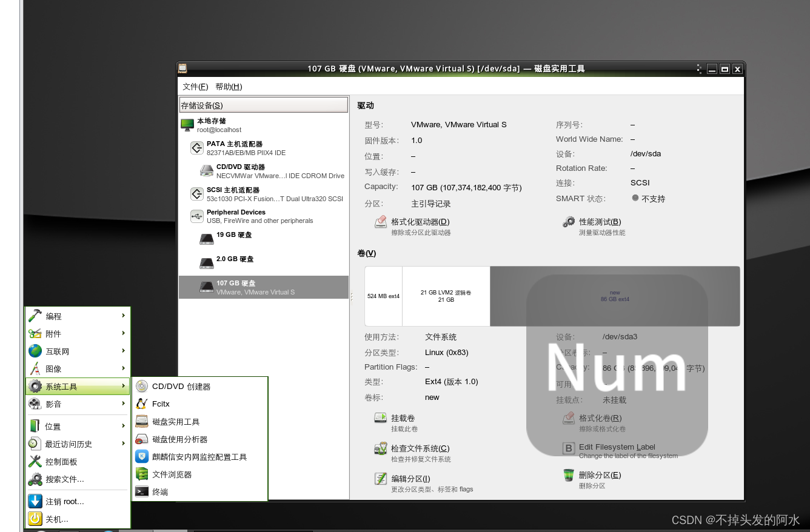Select the SCSI 主机适配器 icon
The image size is (810, 532).
196,194
